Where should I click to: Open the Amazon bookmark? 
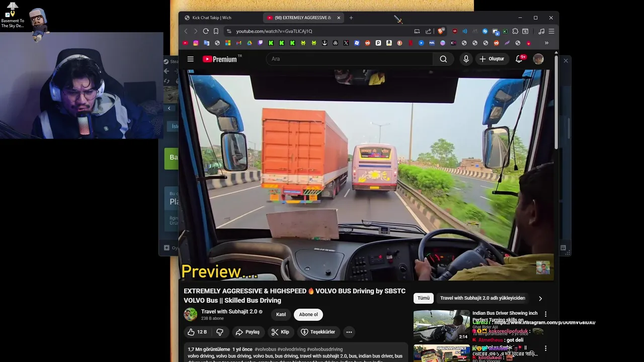[389, 43]
